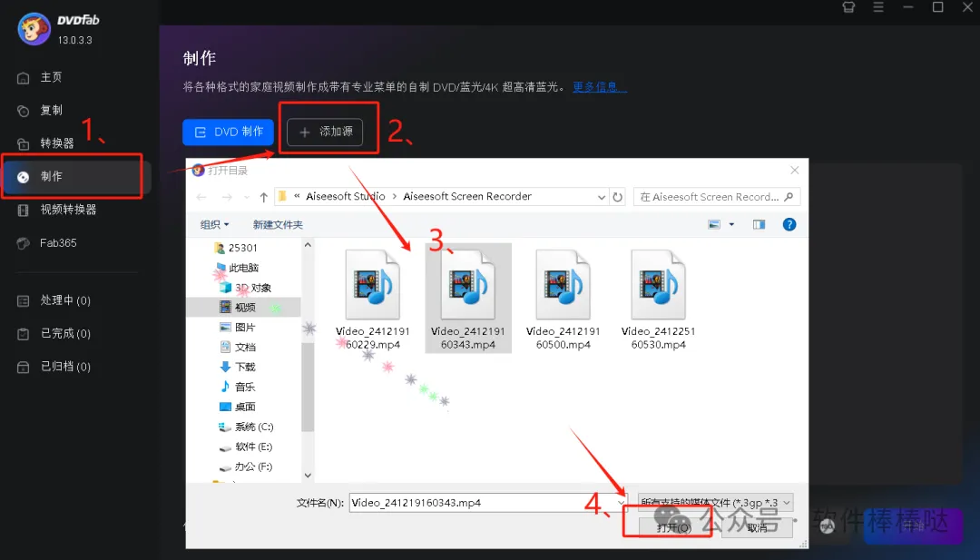Image resolution: width=980 pixels, height=560 pixels.
Task: Open the 更多信息 link
Action: [x=599, y=87]
